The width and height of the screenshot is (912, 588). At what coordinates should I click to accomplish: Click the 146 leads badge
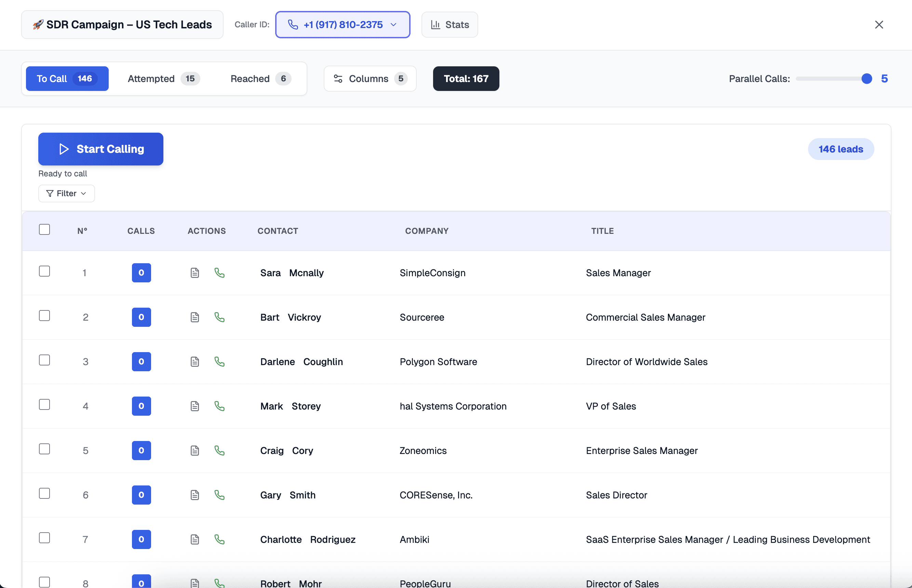[841, 149]
